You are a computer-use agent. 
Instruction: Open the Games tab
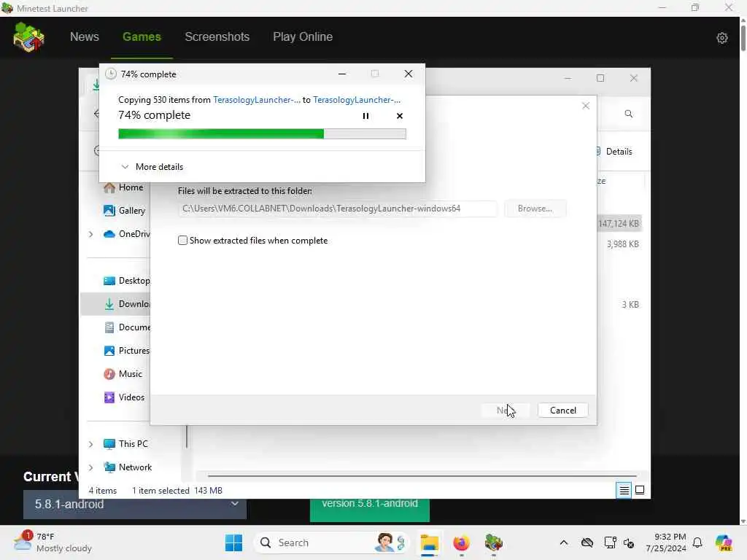tap(142, 36)
